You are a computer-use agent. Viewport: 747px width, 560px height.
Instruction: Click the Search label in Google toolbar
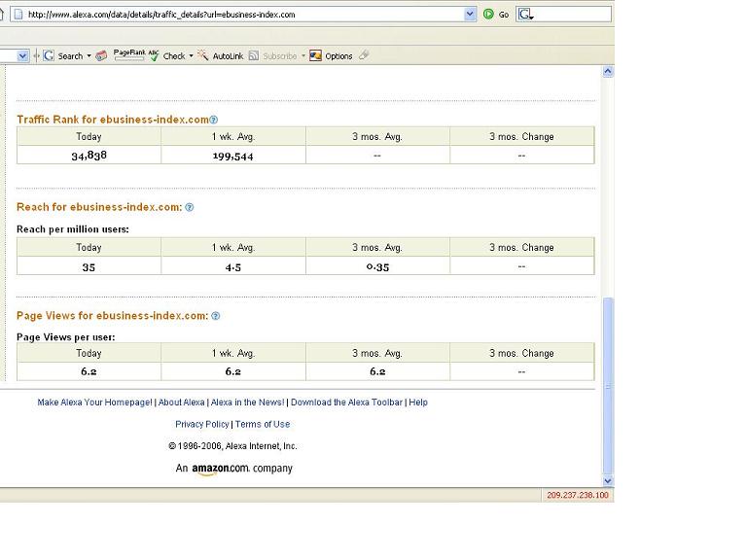70,56
